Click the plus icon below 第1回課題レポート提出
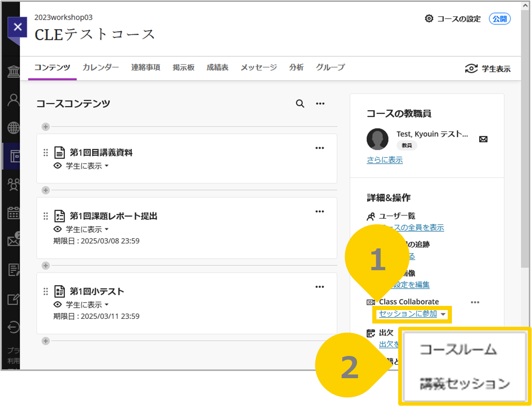Screen dimensions: 532x406 click(x=46, y=266)
